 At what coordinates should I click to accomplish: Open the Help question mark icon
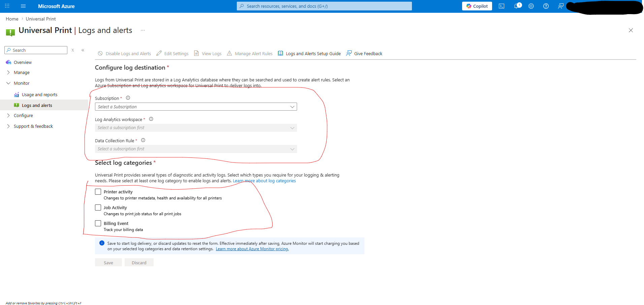pos(546,6)
